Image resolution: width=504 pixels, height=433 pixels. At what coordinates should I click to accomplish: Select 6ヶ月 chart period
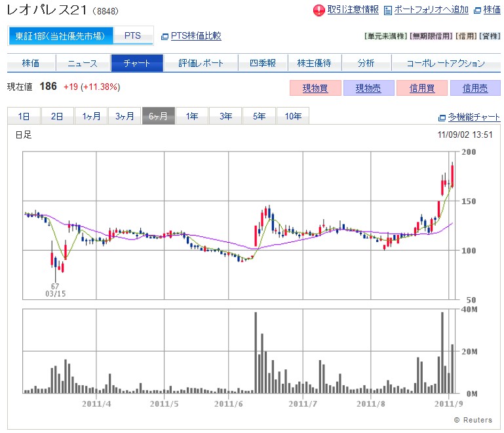pos(159,116)
